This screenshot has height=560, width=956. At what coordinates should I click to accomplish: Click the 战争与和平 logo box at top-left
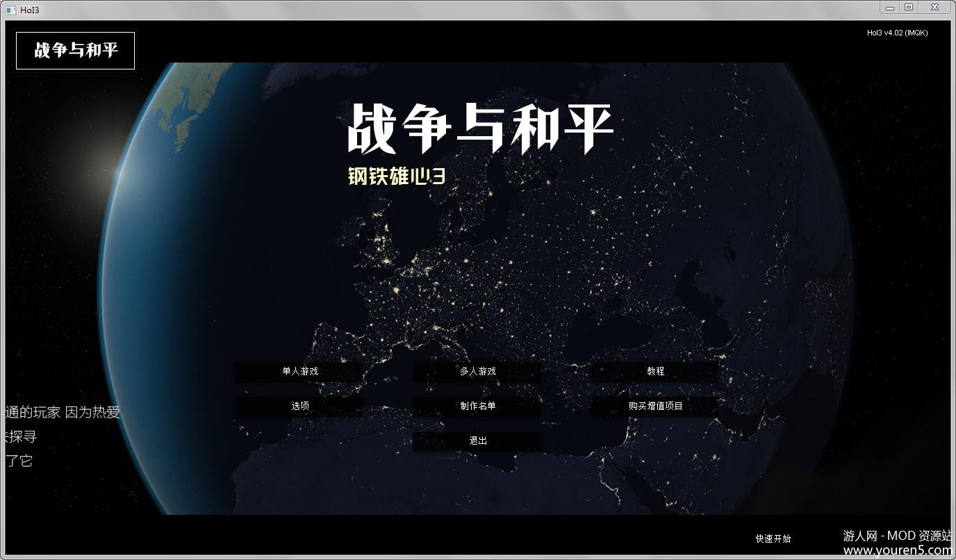click(75, 50)
